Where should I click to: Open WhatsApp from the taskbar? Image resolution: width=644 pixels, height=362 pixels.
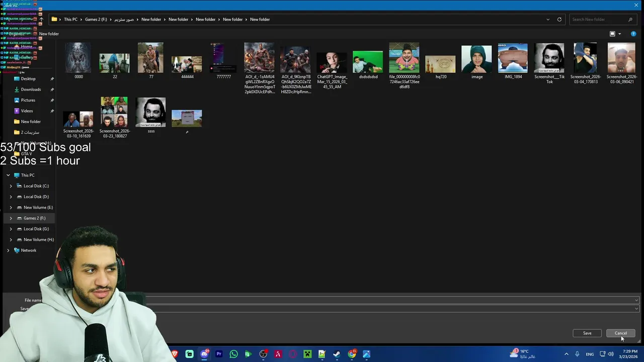coord(233,354)
